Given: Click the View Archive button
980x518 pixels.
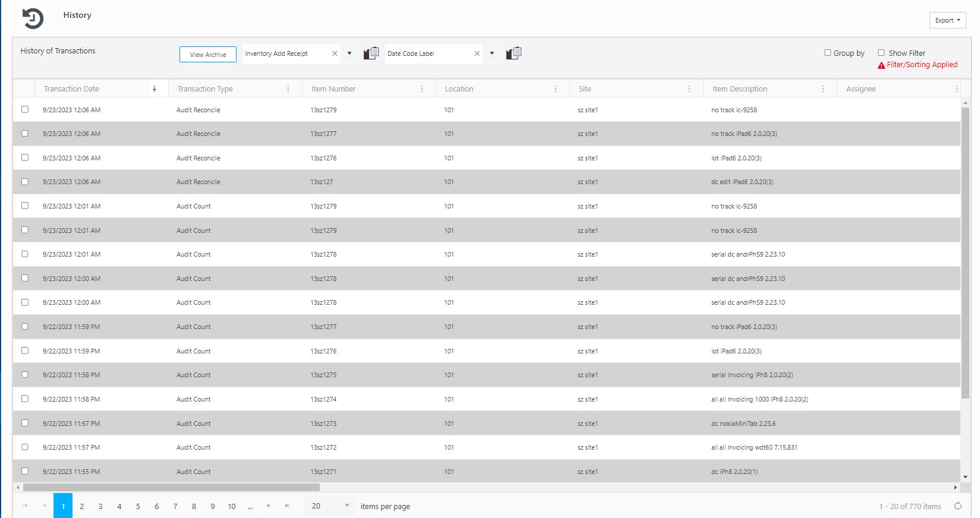Looking at the screenshot, I should tap(208, 55).
